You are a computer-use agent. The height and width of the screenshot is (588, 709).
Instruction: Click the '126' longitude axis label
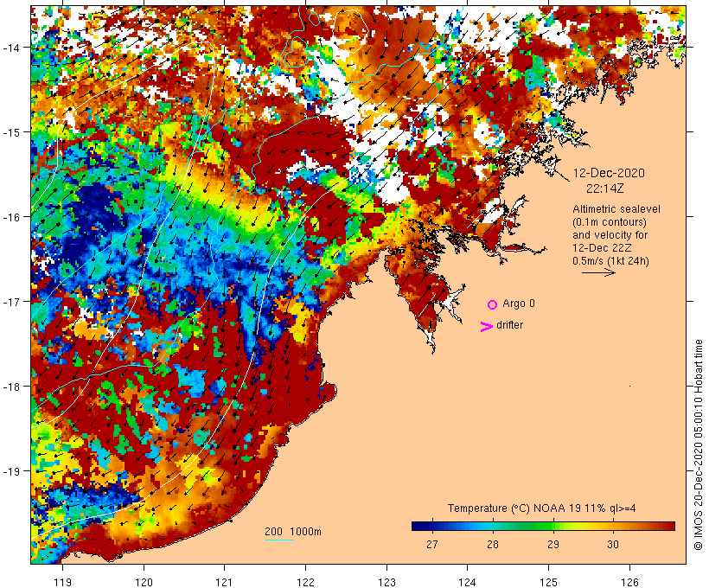pyautogui.click(x=629, y=582)
